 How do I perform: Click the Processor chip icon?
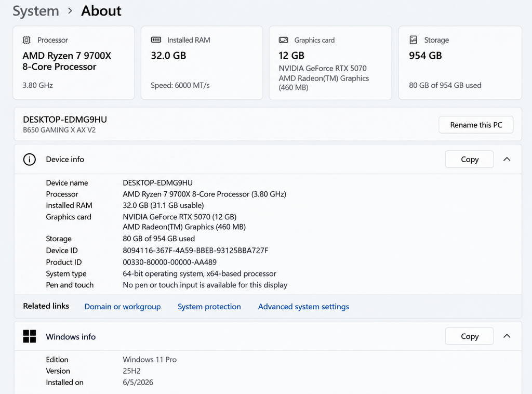pyautogui.click(x=26, y=40)
